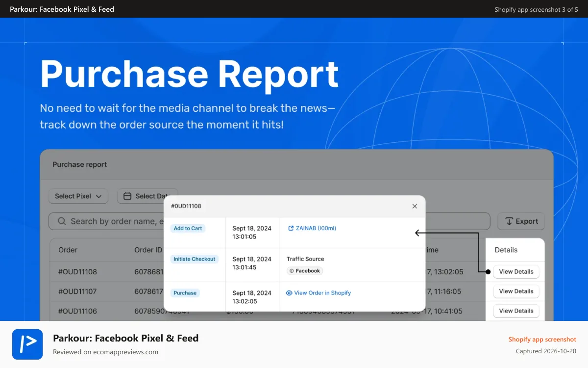Screen dimensions: 588x368
Task: Click the Parkour: Facebook Pixel & Feed footer title
Action: pyautogui.click(x=125, y=338)
